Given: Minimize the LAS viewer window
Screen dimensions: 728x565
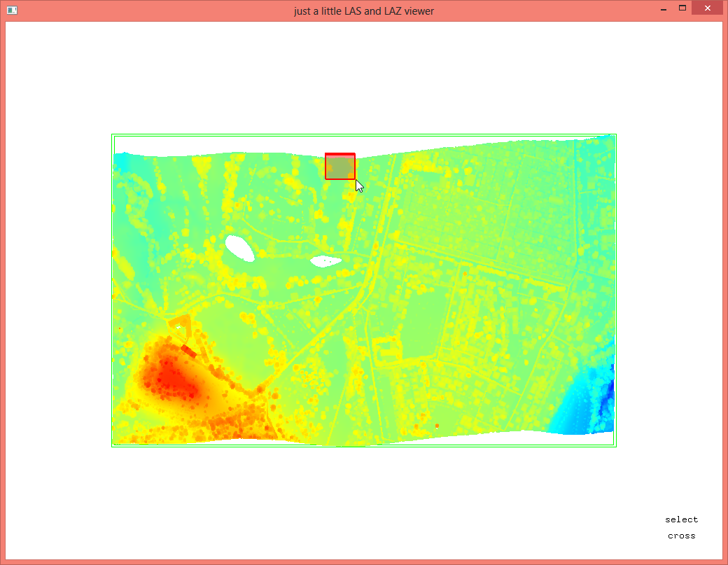Looking at the screenshot, I should pos(662,9).
